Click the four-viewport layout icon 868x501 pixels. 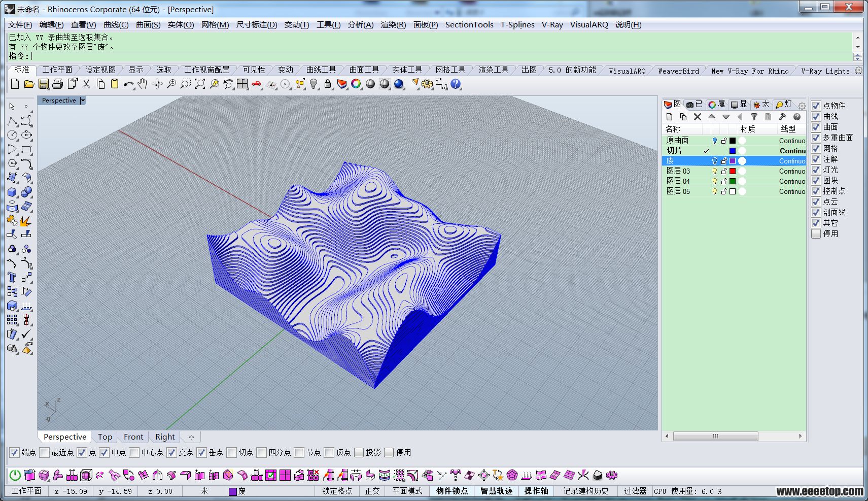click(x=242, y=84)
